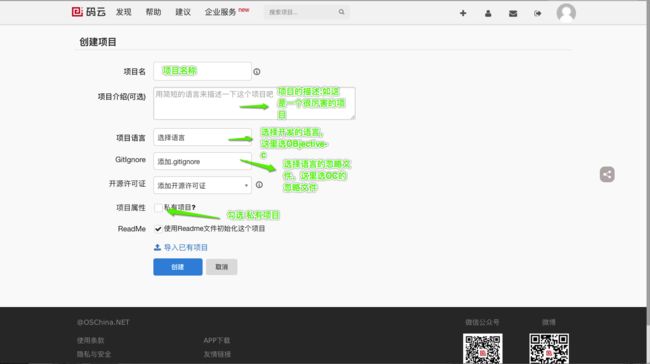This screenshot has width=650, height=364.
Task: Click the 项目名 input field
Action: pyautogui.click(x=202, y=71)
